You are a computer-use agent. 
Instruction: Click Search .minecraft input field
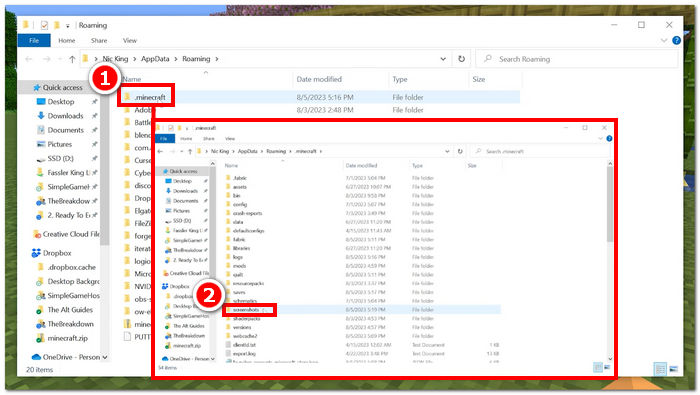tap(541, 151)
